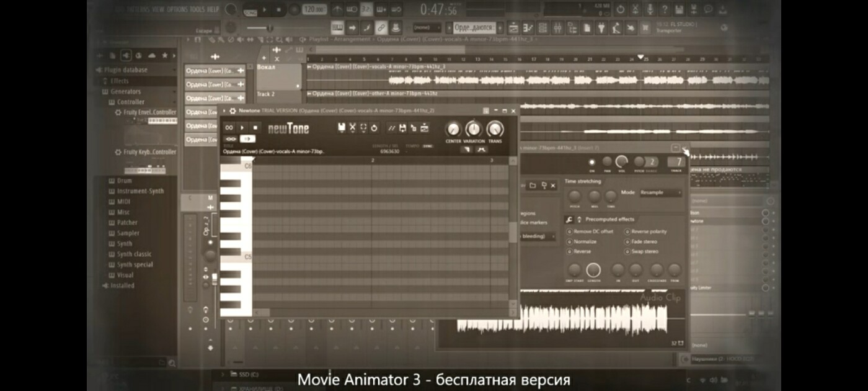
Task: Expand the Installed folder
Action: [x=118, y=285]
